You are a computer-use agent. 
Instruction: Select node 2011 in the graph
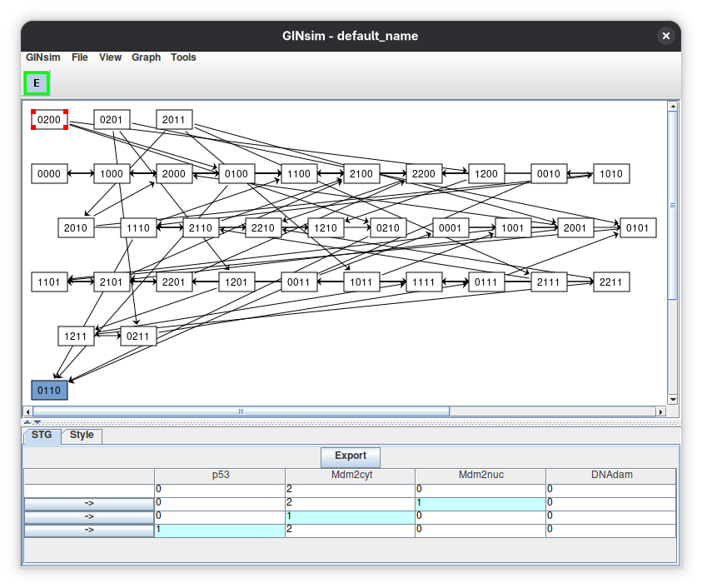pos(174,120)
